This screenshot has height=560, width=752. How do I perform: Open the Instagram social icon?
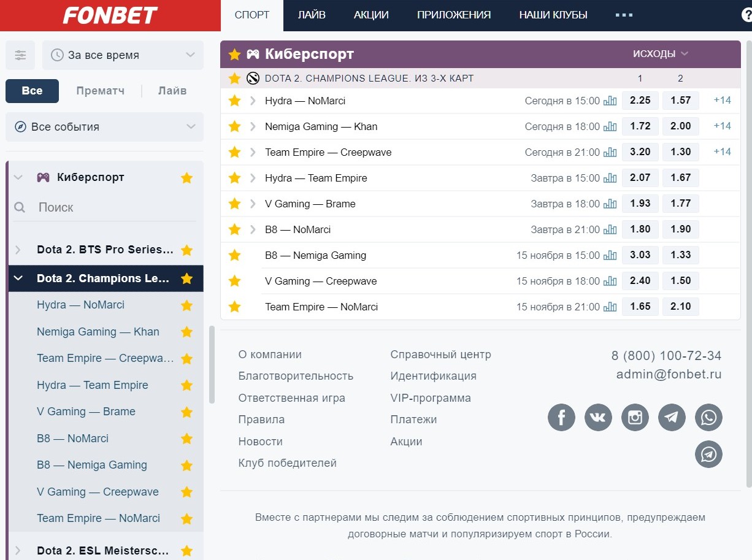[635, 418]
